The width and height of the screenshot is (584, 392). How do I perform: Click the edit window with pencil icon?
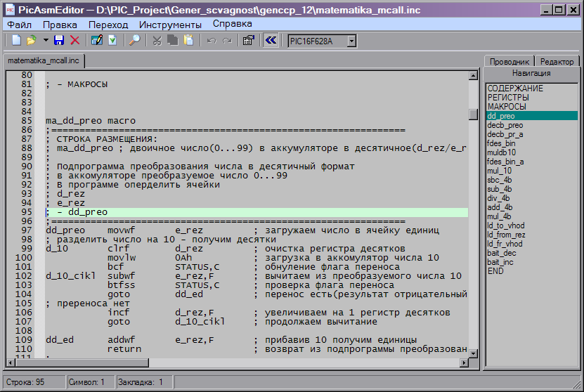[97, 40]
